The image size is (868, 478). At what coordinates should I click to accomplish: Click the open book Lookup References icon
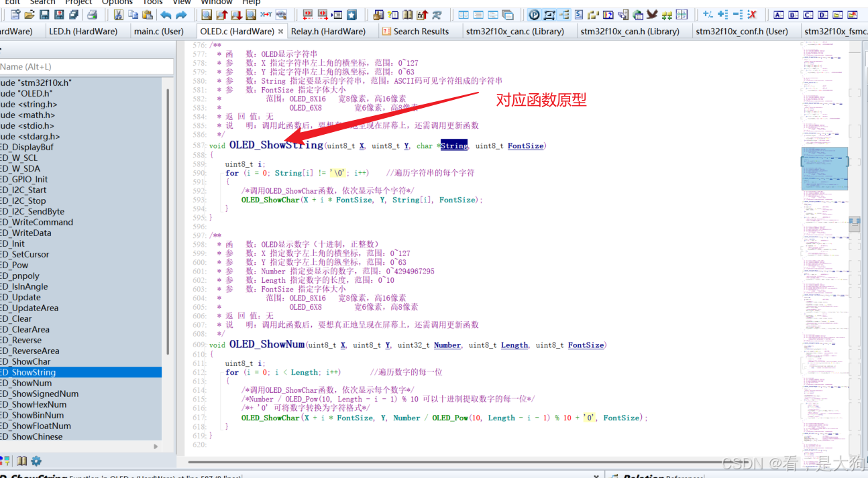[407, 15]
